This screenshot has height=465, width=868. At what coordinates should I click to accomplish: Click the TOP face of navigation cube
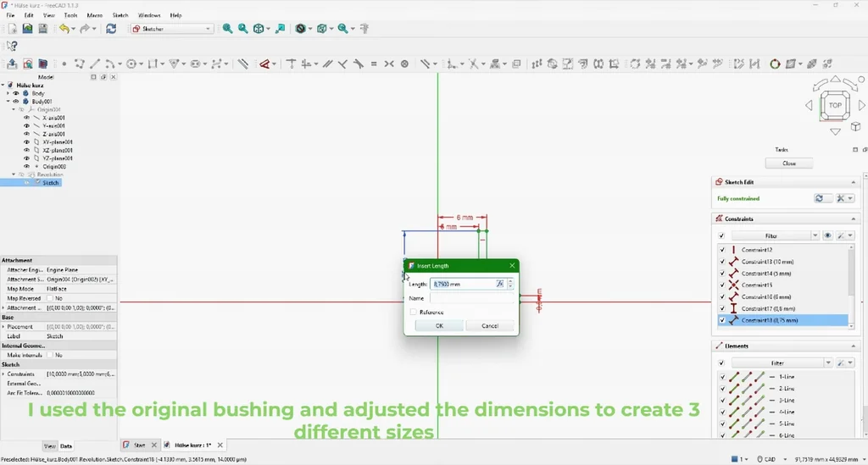[x=835, y=105]
